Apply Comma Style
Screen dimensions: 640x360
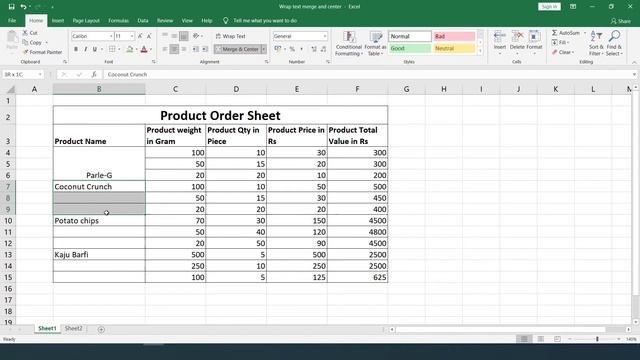[x=302, y=49]
